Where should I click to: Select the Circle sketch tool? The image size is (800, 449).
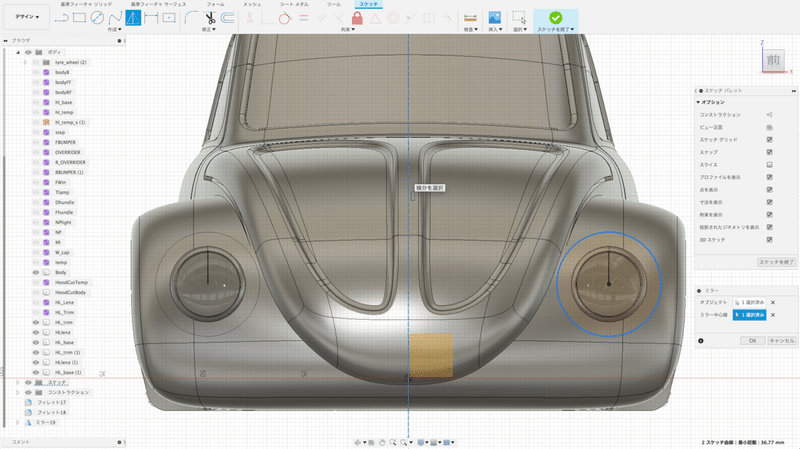(x=97, y=18)
